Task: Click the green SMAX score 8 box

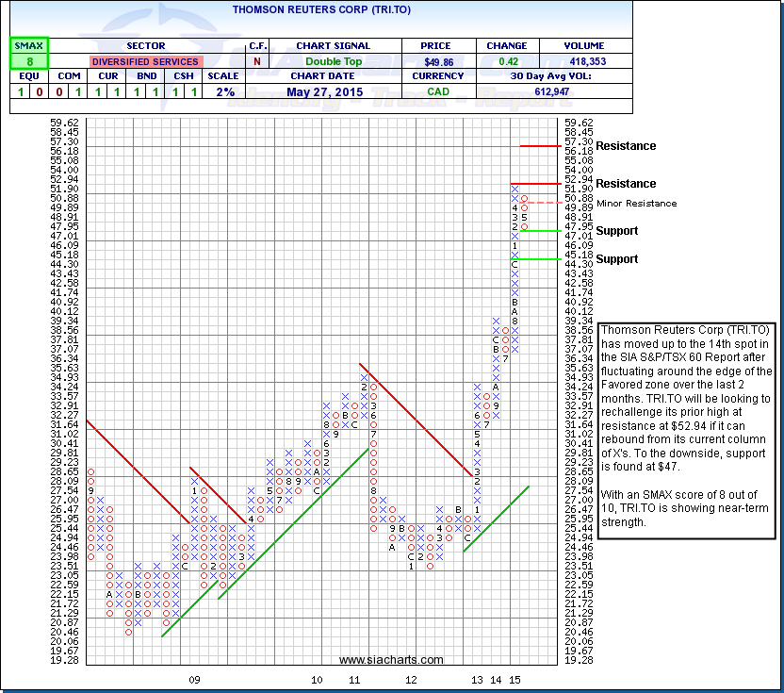Action: coord(29,61)
